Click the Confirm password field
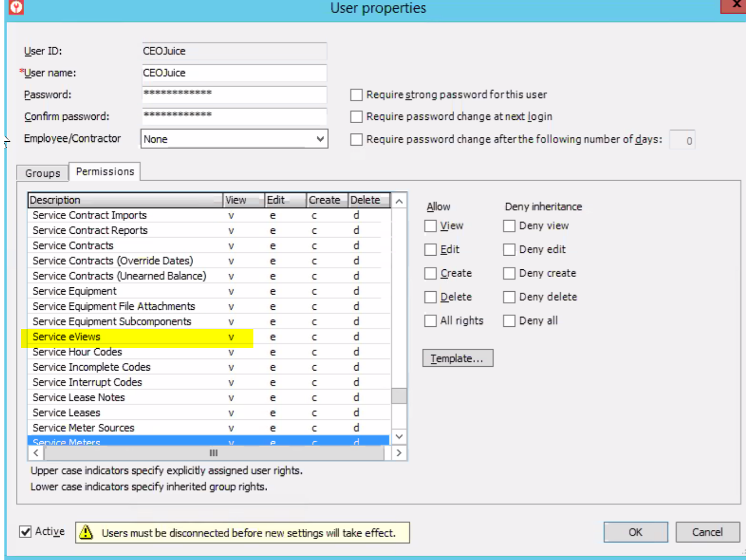Viewport: 746px width, 560px height. (234, 116)
